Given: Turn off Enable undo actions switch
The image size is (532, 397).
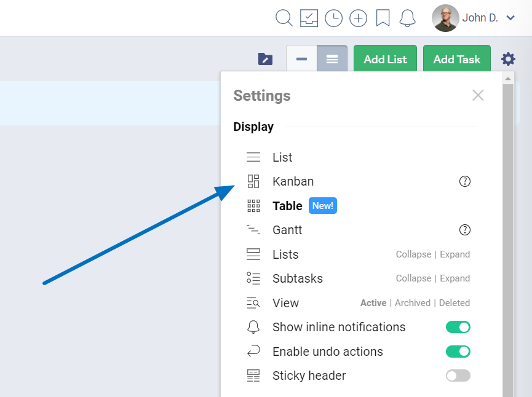Looking at the screenshot, I should [458, 352].
